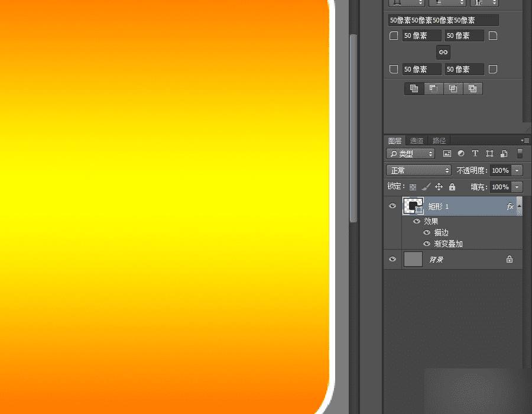532x414 pixels.
Task: Click the top-left radius 50 像素 field
Action: pos(421,35)
